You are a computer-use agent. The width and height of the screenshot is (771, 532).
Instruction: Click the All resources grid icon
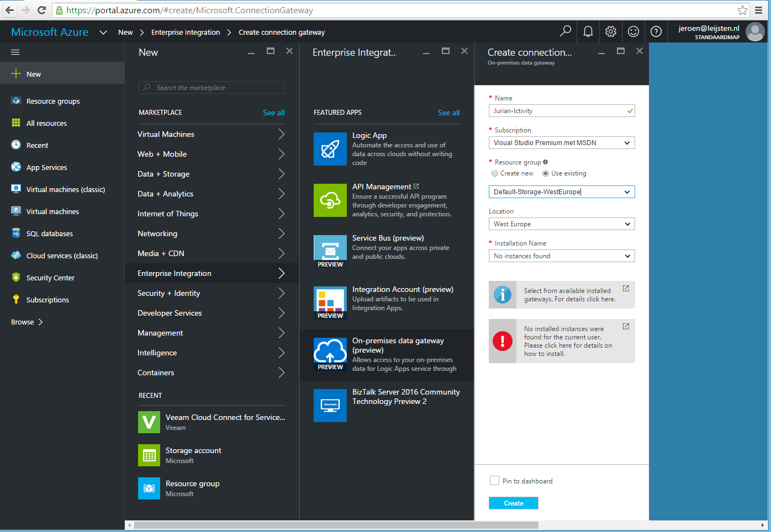click(16, 123)
